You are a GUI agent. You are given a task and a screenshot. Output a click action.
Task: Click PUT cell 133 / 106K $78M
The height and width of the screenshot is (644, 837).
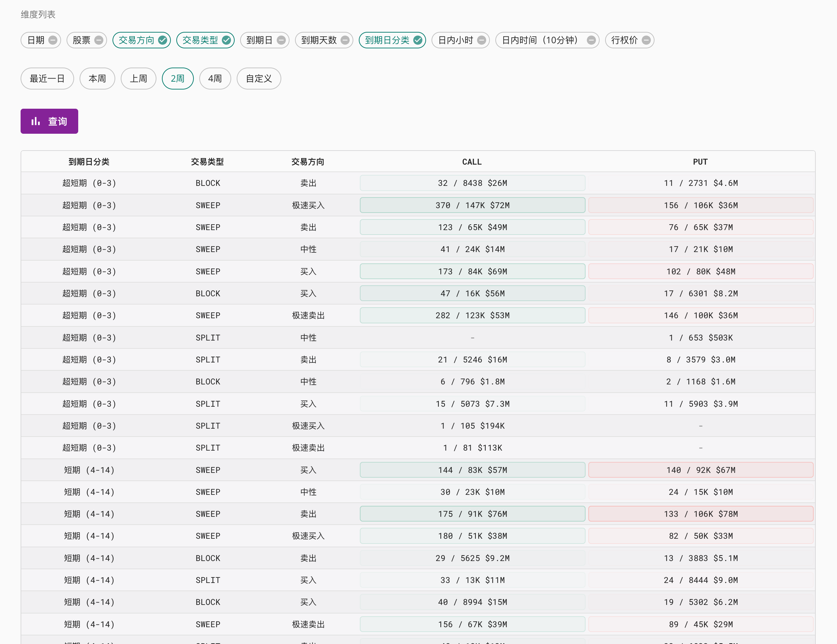coord(701,514)
